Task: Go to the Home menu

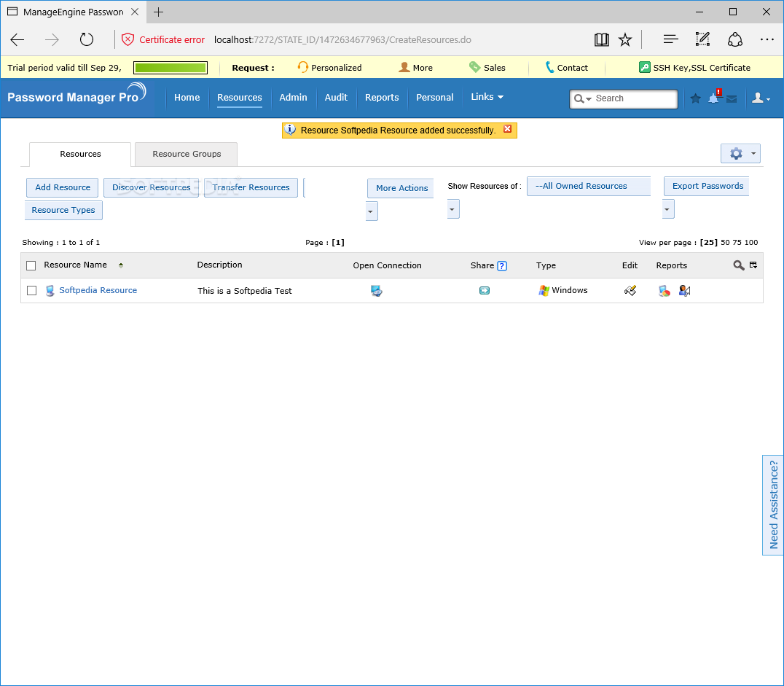Action: pos(187,98)
